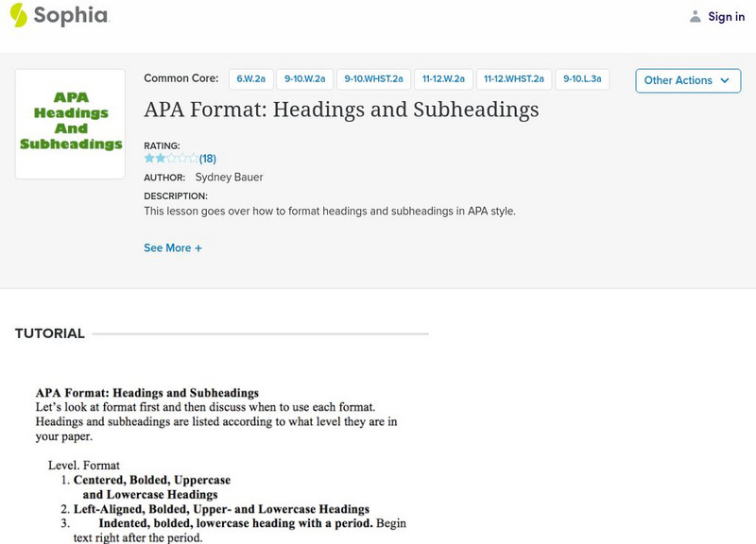
Task: Click the chevron on Other Actions
Action: (725, 80)
